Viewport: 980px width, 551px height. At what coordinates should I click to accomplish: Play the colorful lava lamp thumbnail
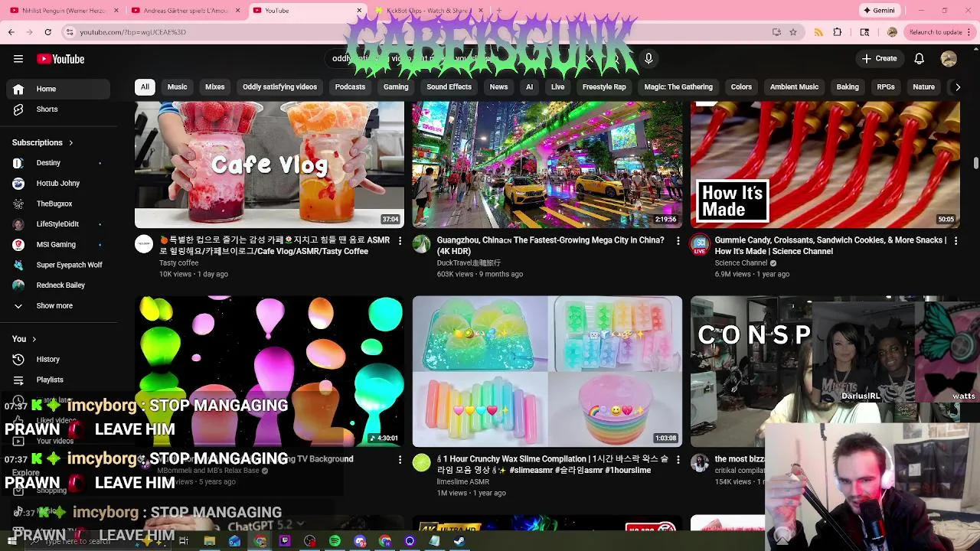click(x=269, y=371)
